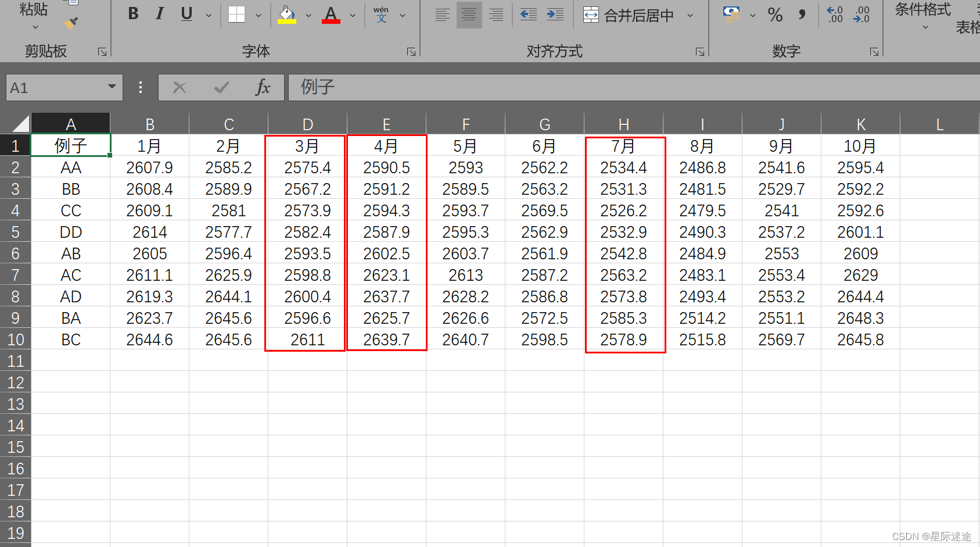Select cell with 7月 header
The height and width of the screenshot is (547, 980).
[x=623, y=146]
